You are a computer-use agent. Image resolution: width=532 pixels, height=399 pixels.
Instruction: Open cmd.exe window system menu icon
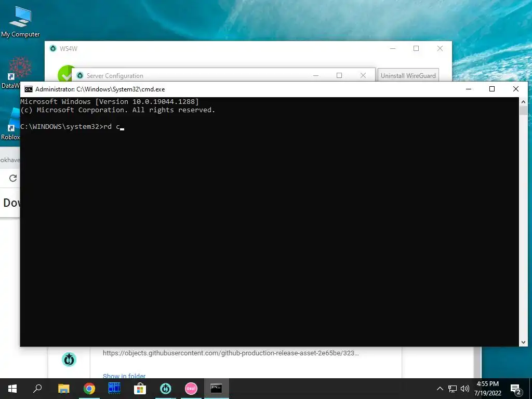29,89
